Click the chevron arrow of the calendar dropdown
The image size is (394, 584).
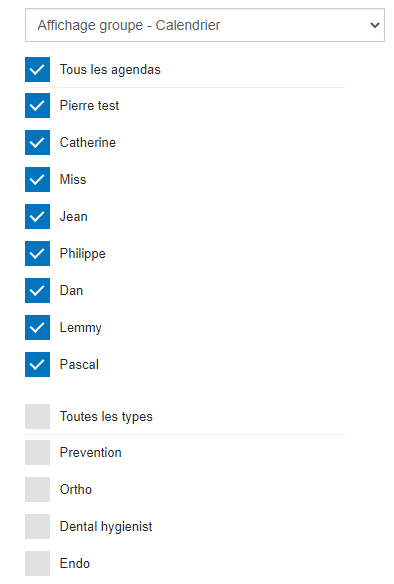[x=375, y=25]
